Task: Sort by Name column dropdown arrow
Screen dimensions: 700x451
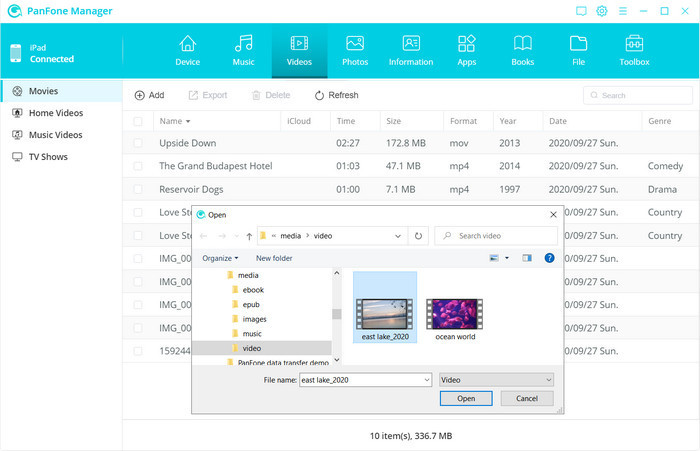Action: [x=188, y=121]
